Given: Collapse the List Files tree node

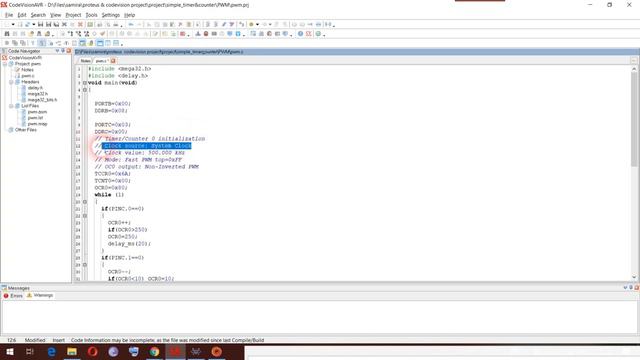Looking at the screenshot, I should 11,106.
